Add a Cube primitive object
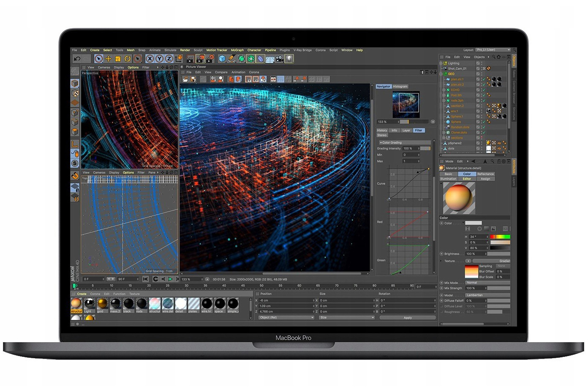The height and width of the screenshot is (392, 588). [x=222, y=59]
